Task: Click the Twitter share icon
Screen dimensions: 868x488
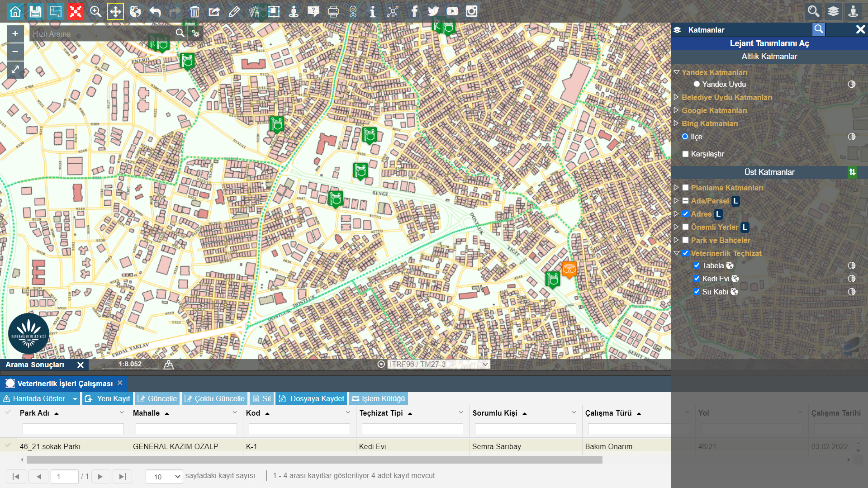Action: click(x=433, y=11)
